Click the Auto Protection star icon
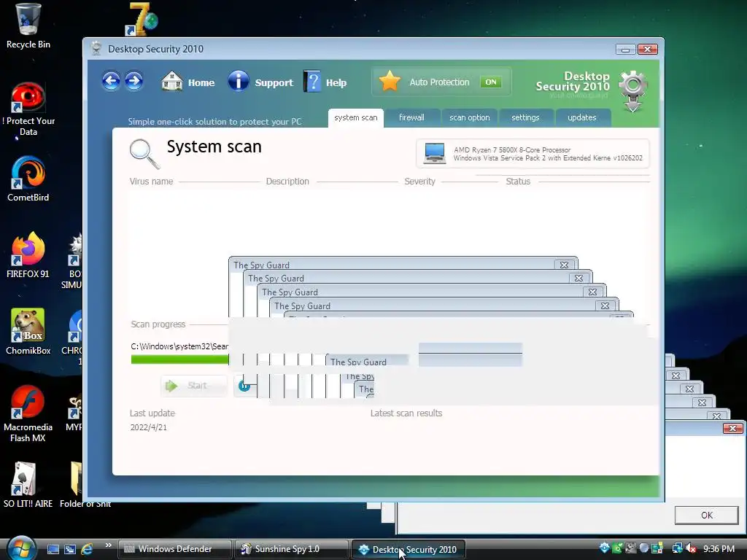747x560 pixels. point(390,81)
